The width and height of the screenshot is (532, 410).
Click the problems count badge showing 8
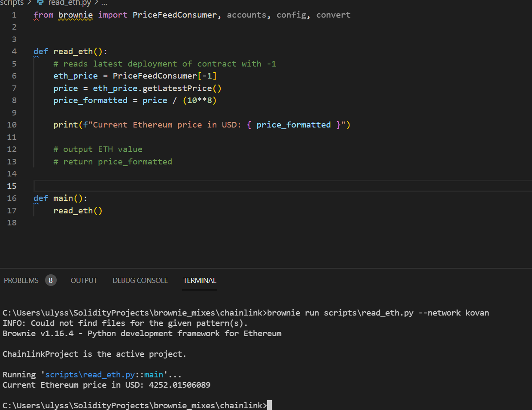(51, 280)
